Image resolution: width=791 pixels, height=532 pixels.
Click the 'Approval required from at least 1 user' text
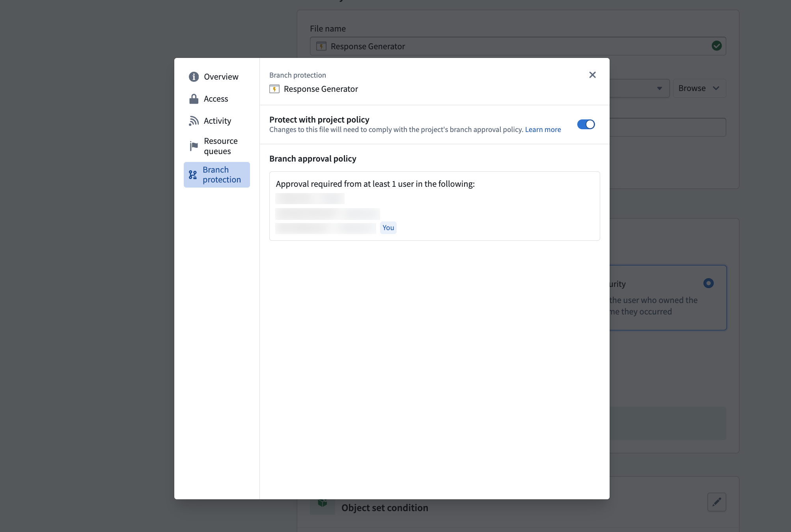pyautogui.click(x=375, y=184)
